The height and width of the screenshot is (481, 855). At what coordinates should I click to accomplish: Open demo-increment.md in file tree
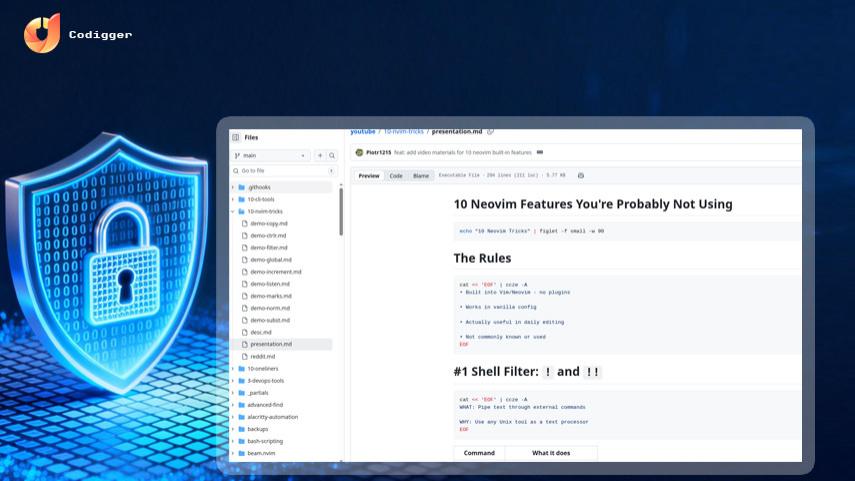click(276, 272)
